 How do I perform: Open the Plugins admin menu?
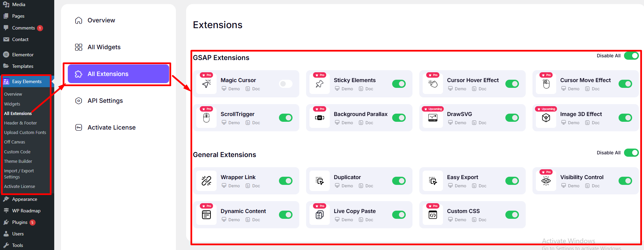[20, 223]
